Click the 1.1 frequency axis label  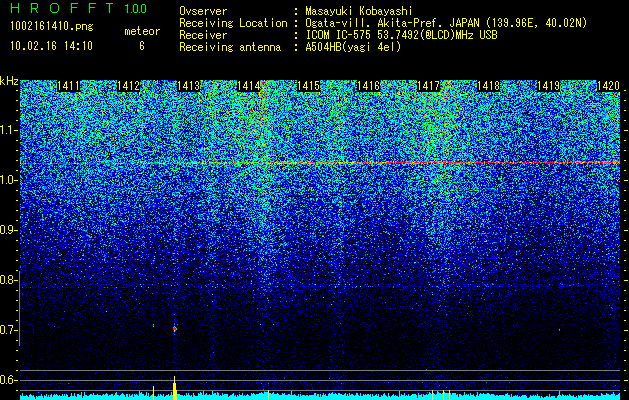point(8,130)
